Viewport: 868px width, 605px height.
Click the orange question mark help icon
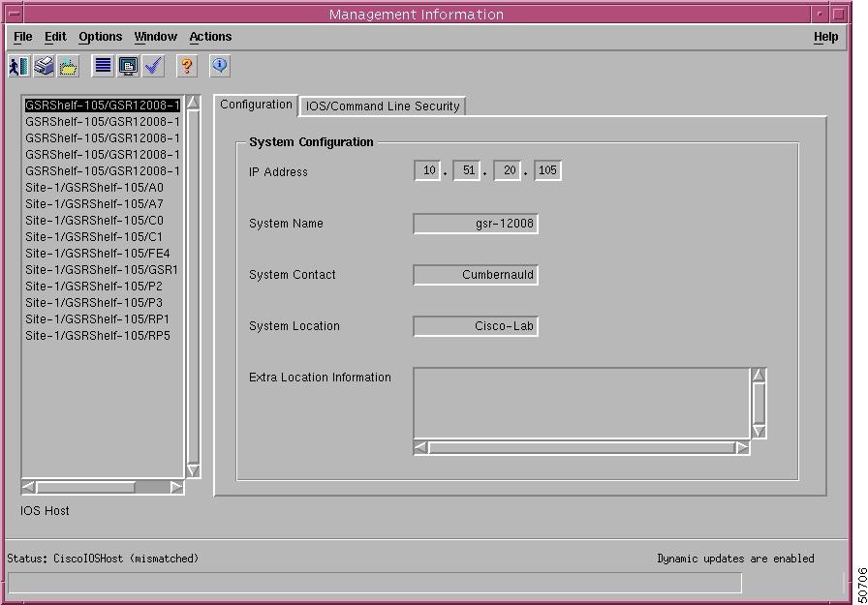click(187, 67)
